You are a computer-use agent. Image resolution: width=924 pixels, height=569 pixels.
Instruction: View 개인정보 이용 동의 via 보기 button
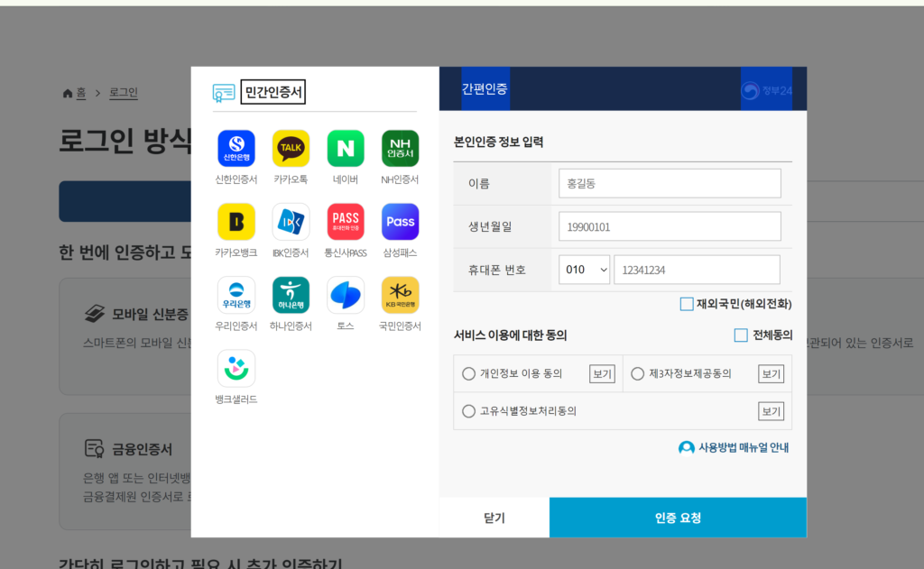(x=602, y=373)
